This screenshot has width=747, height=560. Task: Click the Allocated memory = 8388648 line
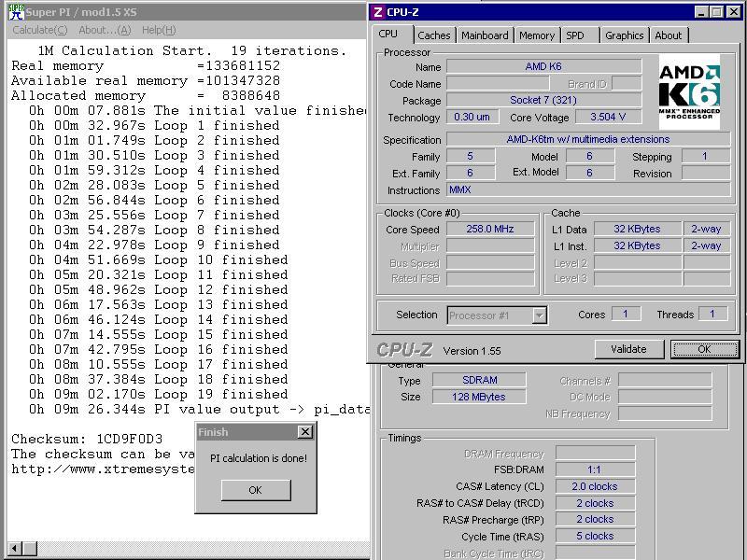point(146,96)
